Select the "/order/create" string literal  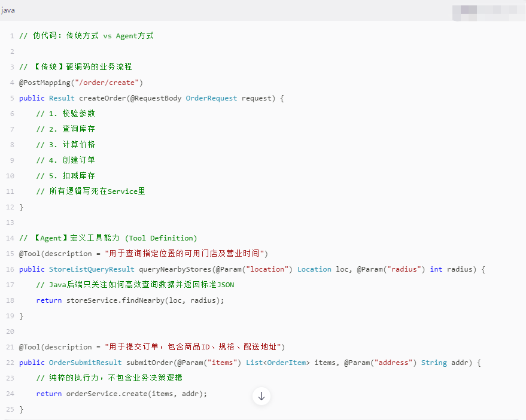[107, 83]
